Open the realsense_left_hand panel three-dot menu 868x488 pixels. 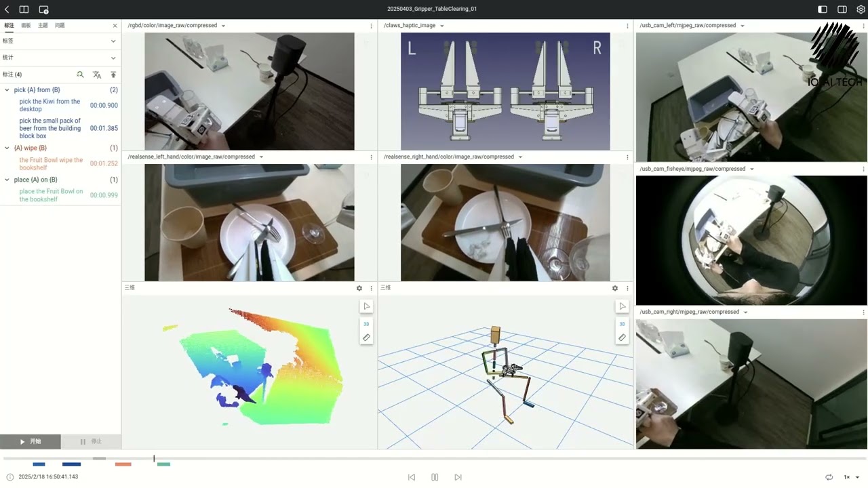pos(371,157)
